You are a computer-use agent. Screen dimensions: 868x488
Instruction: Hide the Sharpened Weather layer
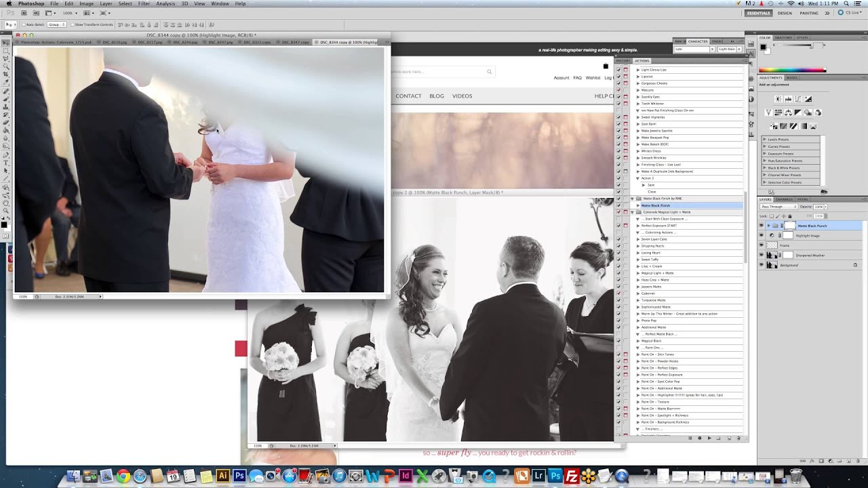pos(761,255)
